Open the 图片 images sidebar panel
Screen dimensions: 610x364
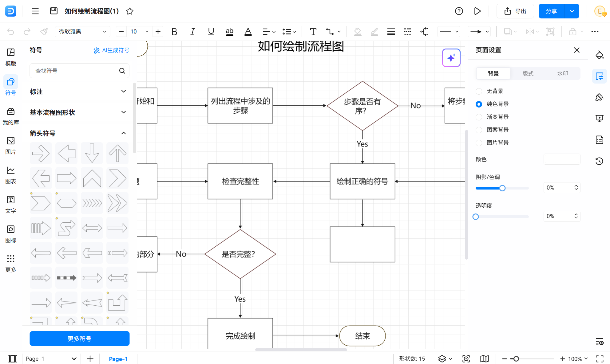pos(11,146)
